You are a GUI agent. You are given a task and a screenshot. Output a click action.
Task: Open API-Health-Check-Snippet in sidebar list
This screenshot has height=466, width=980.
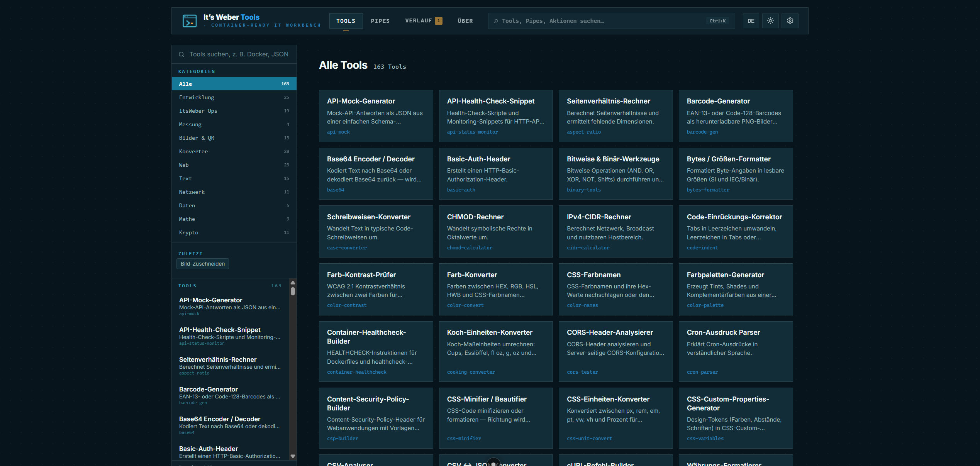coord(231,336)
